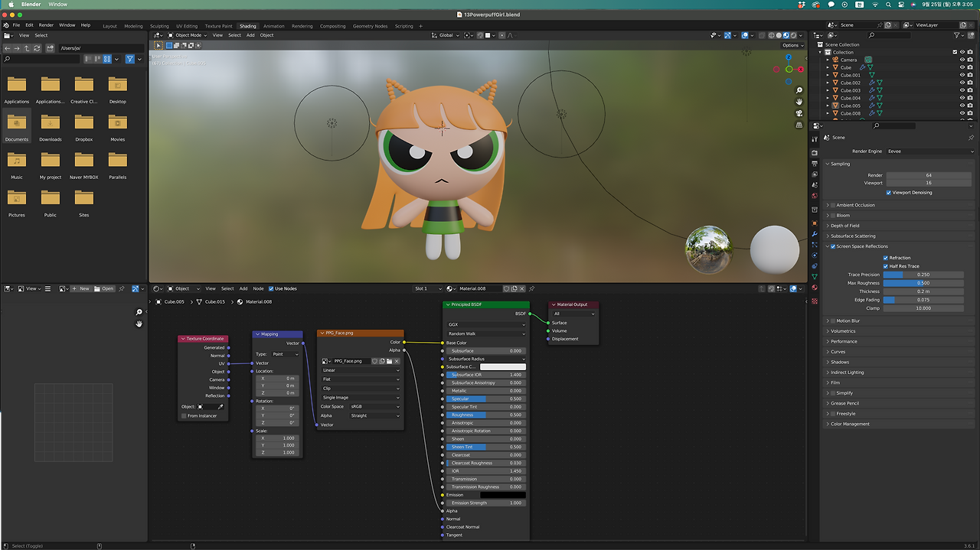Click the Subsurface Color white swatch

tap(503, 367)
